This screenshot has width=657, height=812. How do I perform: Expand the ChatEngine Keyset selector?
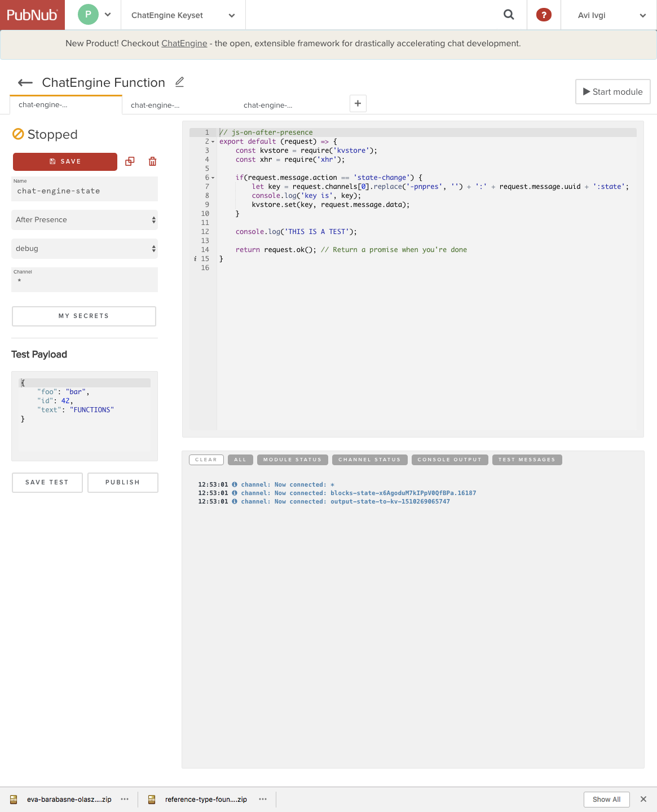pos(183,15)
